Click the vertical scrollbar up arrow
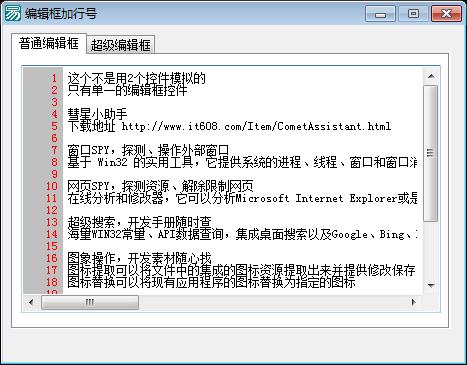 tap(431, 76)
